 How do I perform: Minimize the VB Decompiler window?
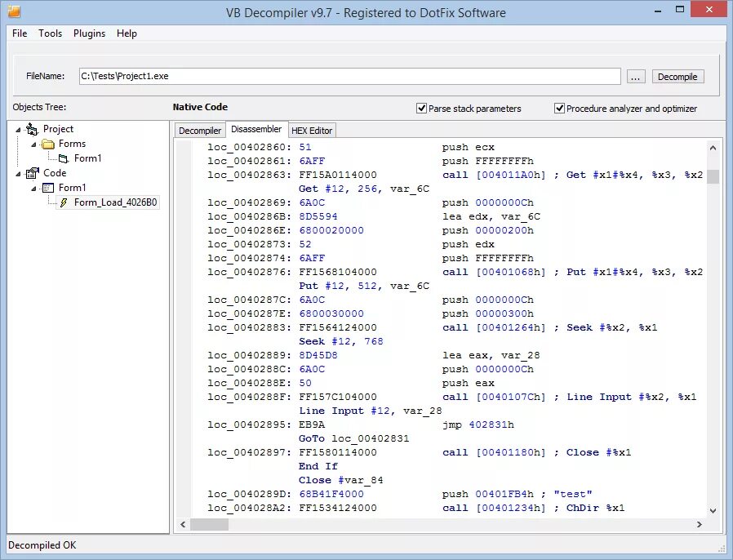tap(658, 10)
